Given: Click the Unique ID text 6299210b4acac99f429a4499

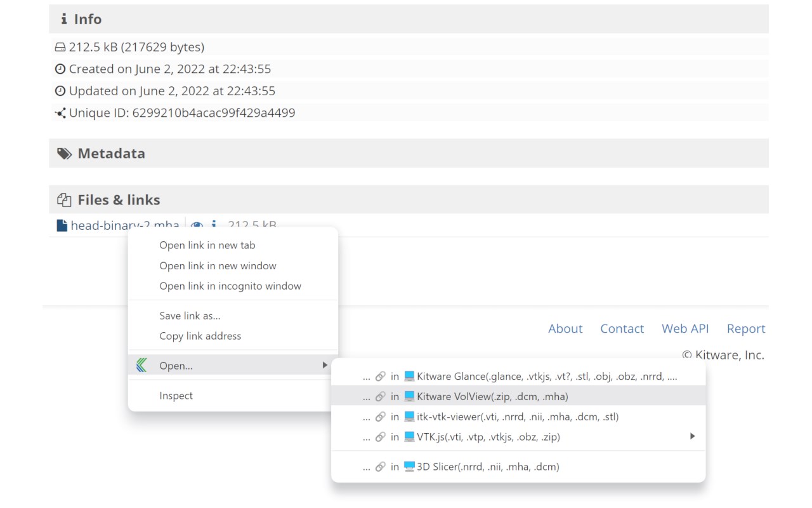Looking at the screenshot, I should point(214,113).
